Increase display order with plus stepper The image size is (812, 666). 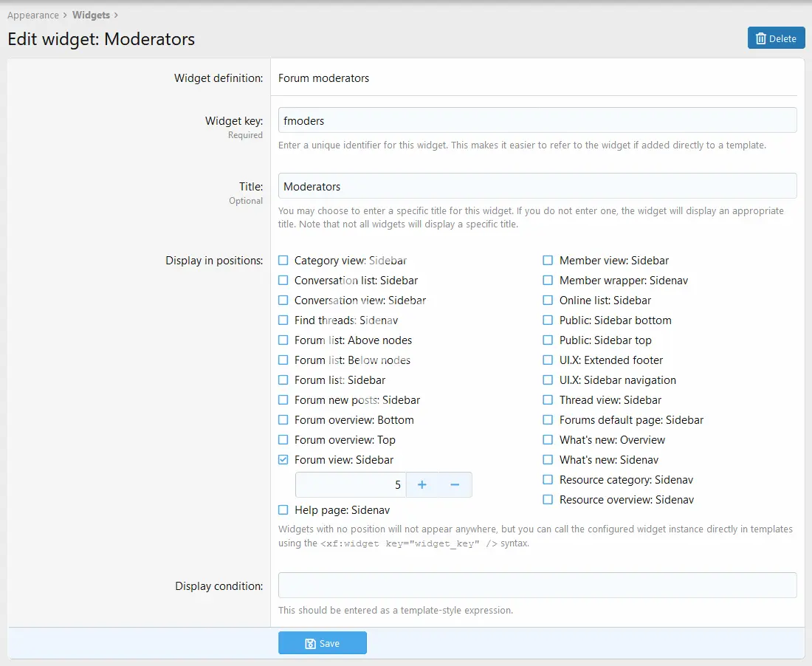tap(422, 484)
